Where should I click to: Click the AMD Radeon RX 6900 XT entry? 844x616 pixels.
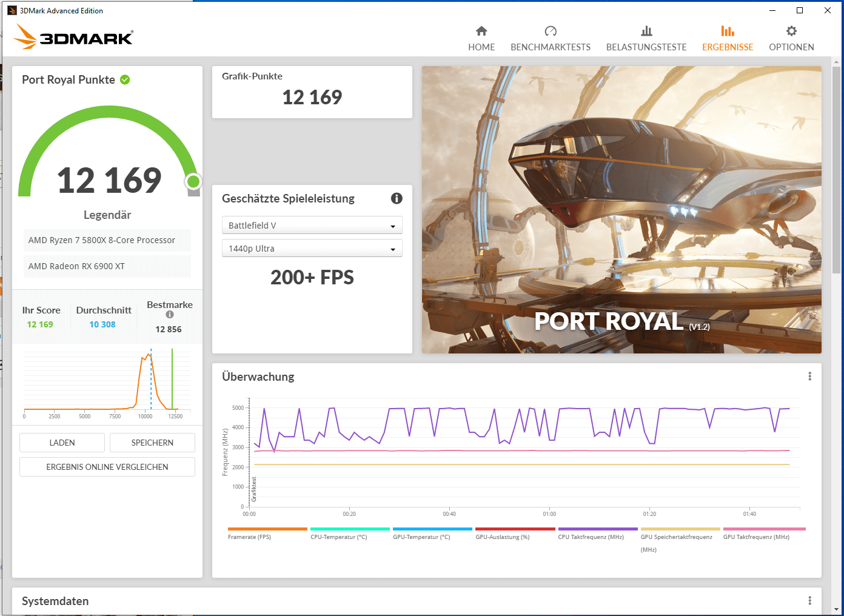(107, 266)
